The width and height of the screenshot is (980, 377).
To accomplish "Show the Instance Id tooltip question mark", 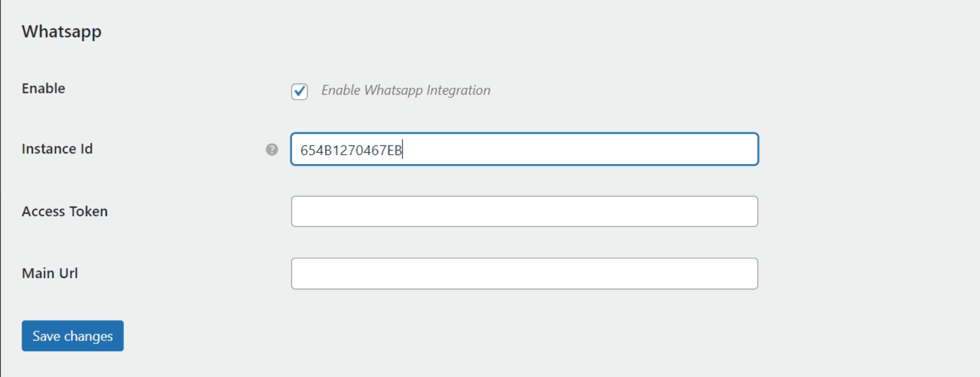I will pos(272,149).
